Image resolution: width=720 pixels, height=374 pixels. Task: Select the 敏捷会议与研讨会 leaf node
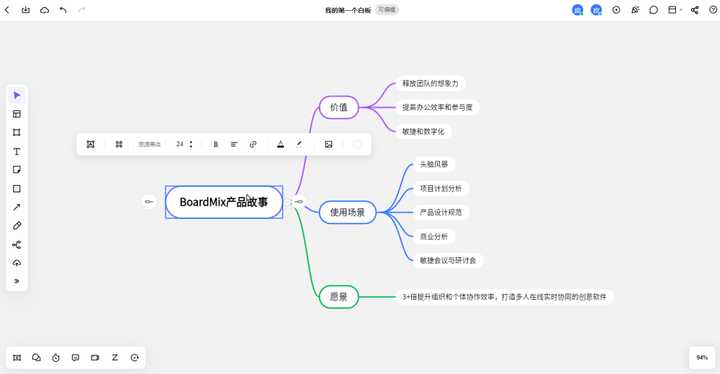click(x=448, y=261)
